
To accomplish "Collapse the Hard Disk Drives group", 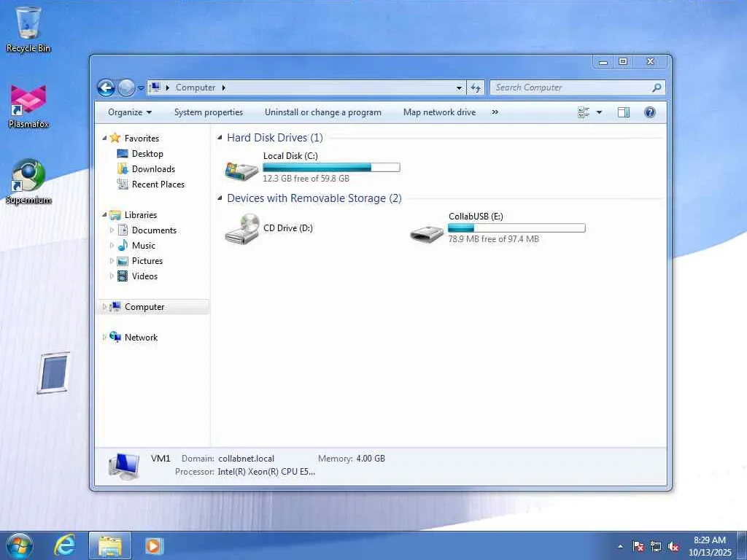I will coord(220,138).
